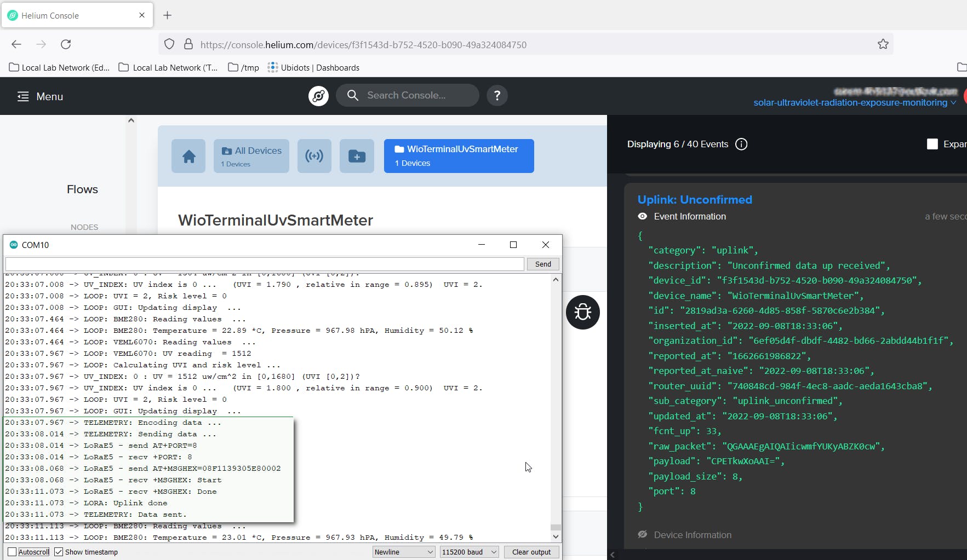Viewport: 967px width, 560px height.
Task: Close the Helium Console tab
Action: click(x=142, y=15)
